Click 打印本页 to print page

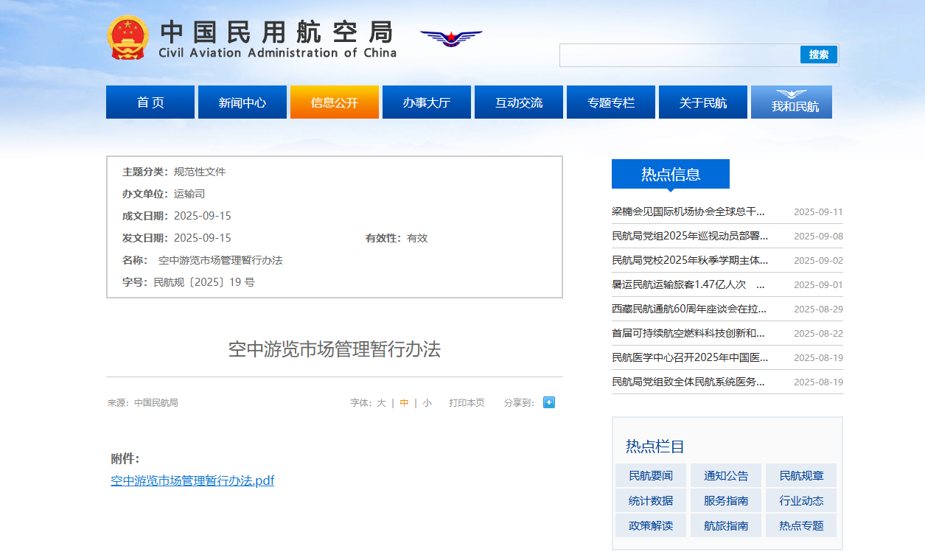click(x=467, y=403)
